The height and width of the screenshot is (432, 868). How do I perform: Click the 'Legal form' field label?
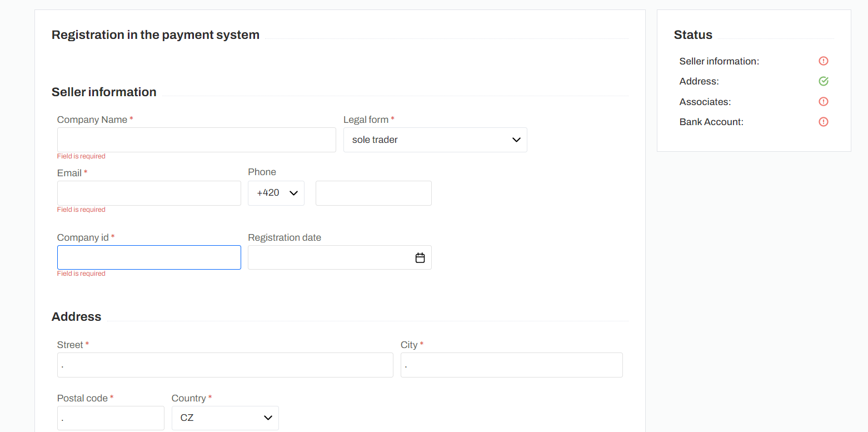[366, 120]
